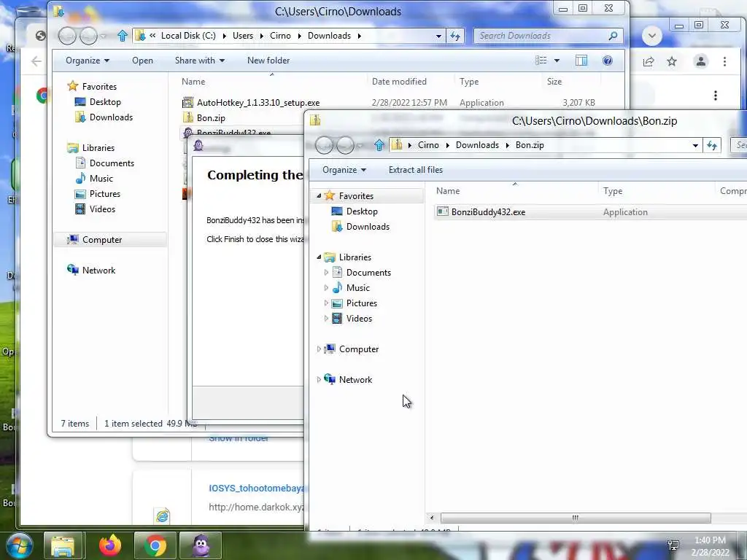Open view options dropdown arrow
This screenshot has width=747, height=560.
(557, 61)
